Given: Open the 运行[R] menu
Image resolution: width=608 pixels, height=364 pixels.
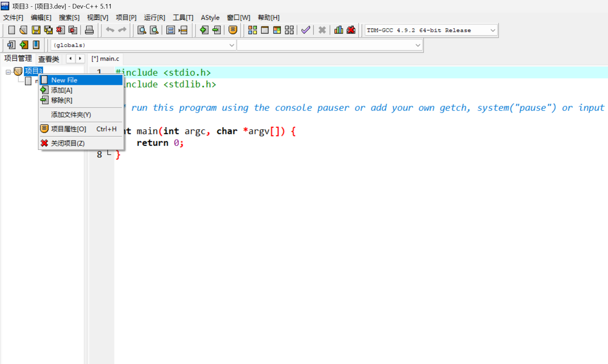Looking at the screenshot, I should (x=155, y=18).
